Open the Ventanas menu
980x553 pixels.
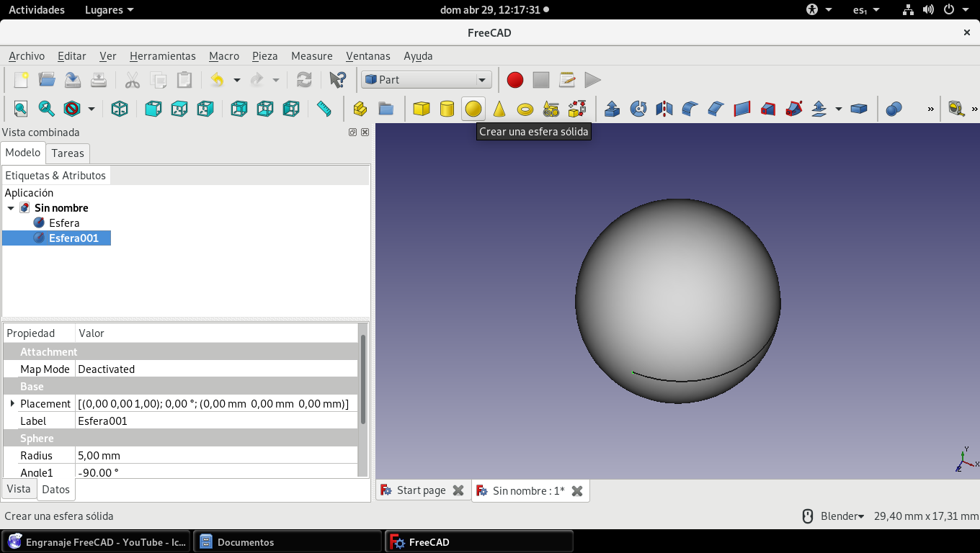[x=368, y=56]
